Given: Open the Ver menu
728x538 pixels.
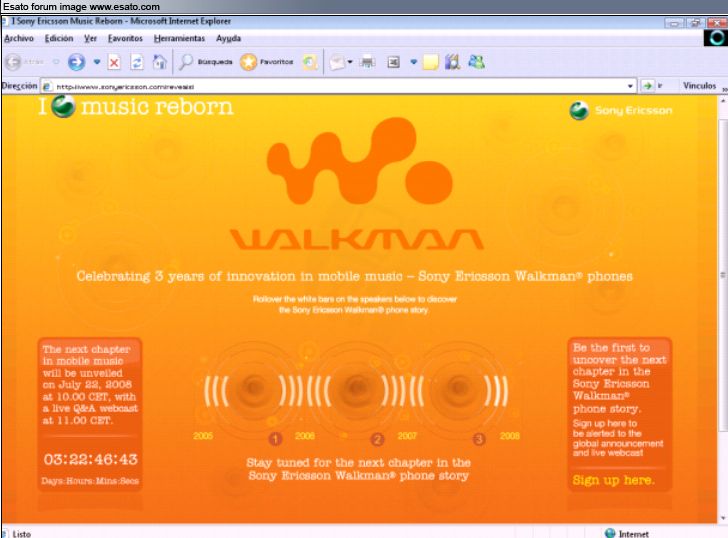Looking at the screenshot, I should [x=91, y=39].
